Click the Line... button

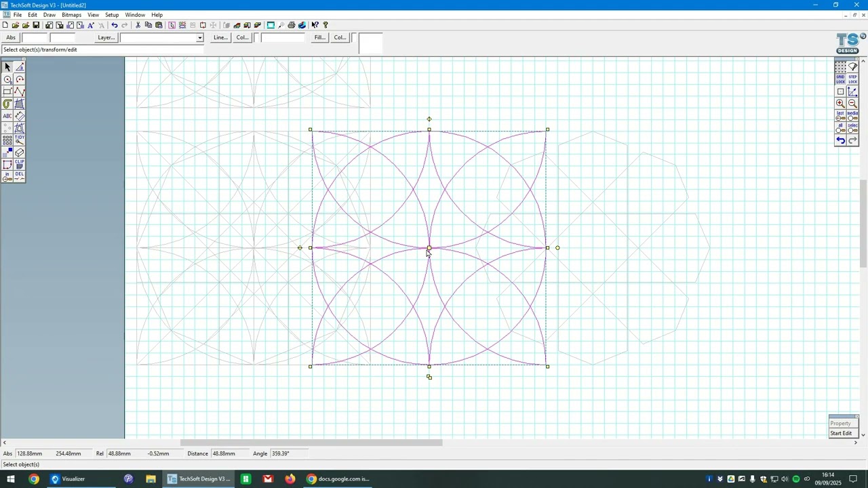click(x=220, y=37)
